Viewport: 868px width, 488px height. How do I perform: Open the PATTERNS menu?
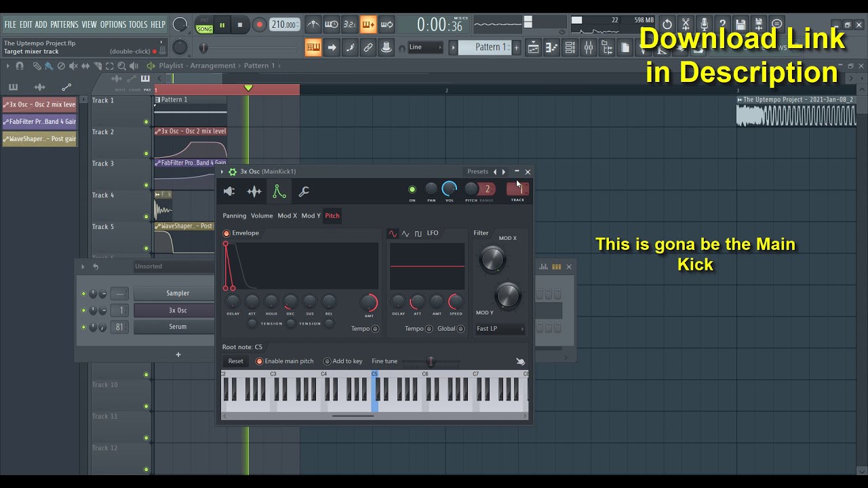pyautogui.click(x=64, y=24)
